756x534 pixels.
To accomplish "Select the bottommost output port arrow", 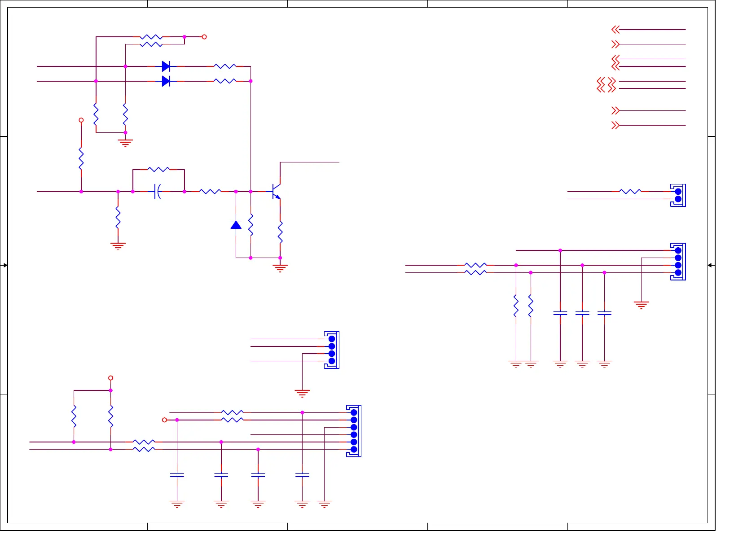I will [615, 125].
